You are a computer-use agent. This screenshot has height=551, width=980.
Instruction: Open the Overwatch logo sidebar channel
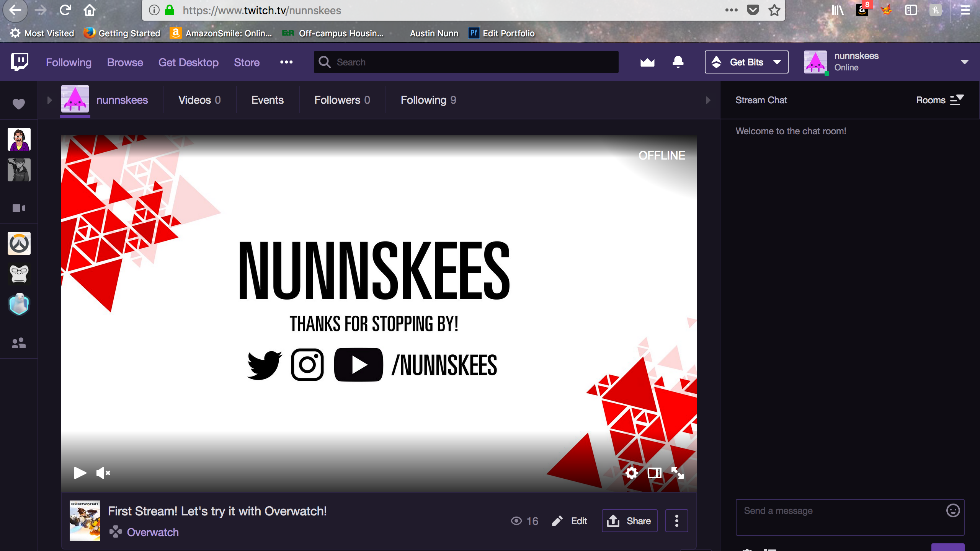point(19,243)
